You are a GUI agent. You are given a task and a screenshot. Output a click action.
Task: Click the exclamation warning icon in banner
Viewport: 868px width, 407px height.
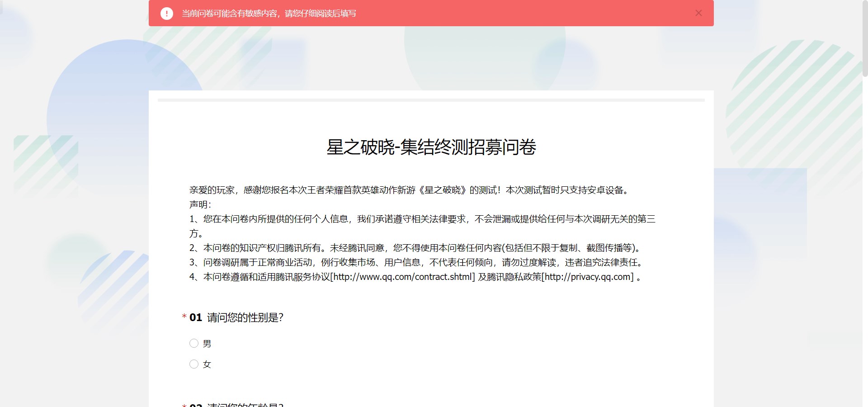tap(167, 14)
